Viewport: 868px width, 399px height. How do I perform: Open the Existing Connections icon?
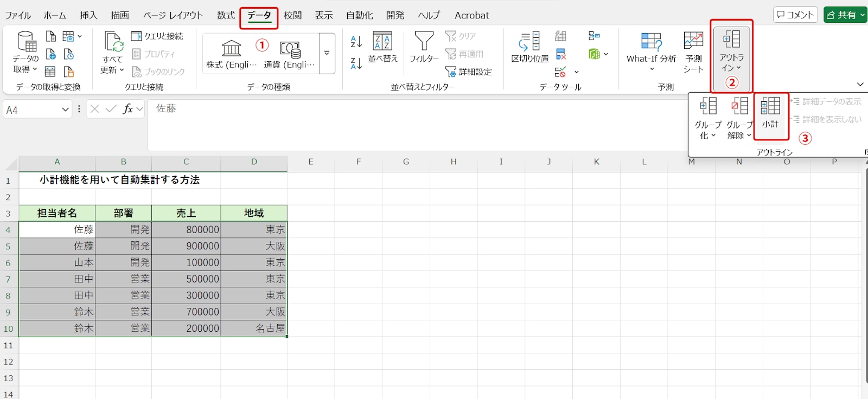(x=68, y=72)
